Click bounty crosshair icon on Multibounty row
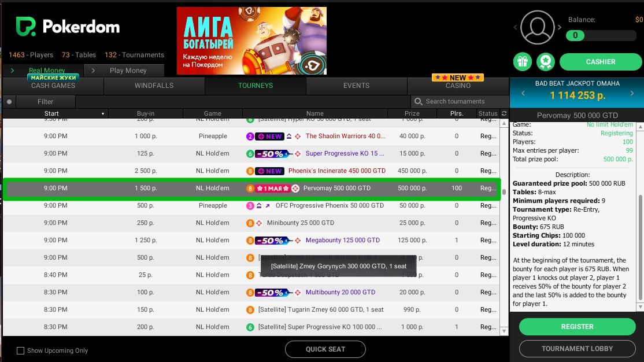644x362 pixels. pos(298,293)
